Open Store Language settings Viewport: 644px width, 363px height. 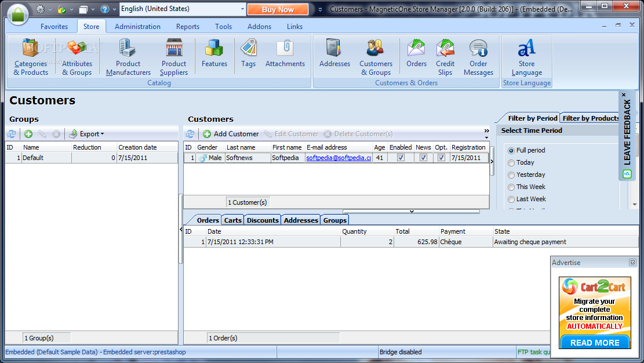point(526,57)
